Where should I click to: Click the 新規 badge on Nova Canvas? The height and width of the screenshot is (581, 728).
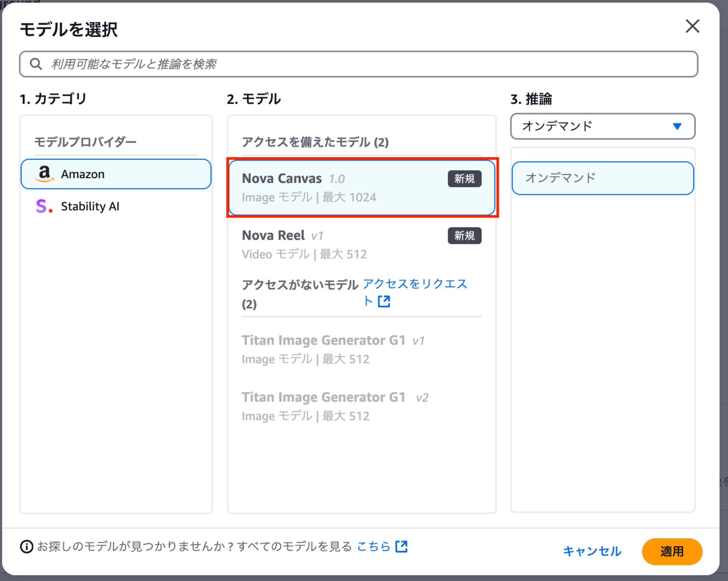click(464, 179)
